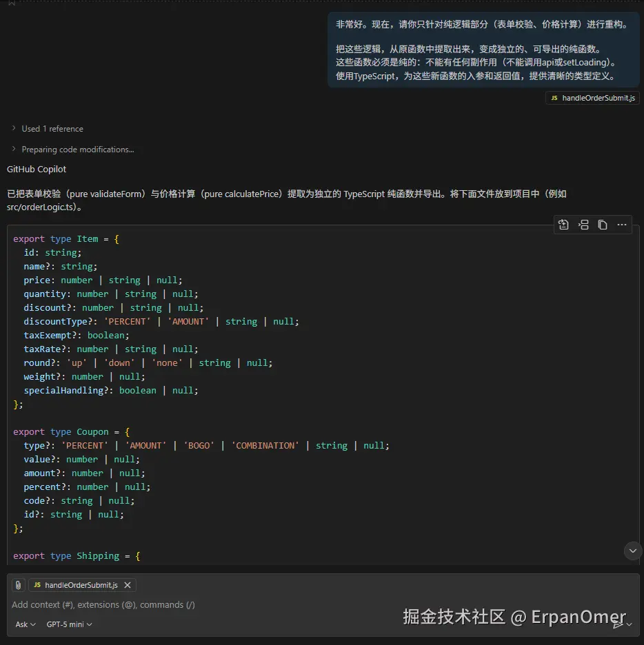Click the Insert at Cursor code block icon
This screenshot has height=645, width=644.
coord(583,225)
